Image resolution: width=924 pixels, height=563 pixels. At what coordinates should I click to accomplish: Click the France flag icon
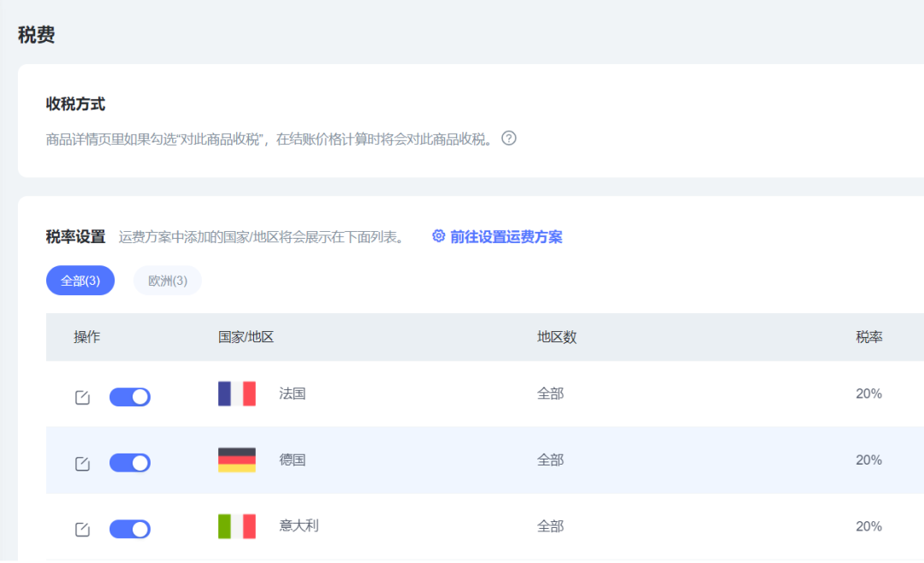click(237, 394)
